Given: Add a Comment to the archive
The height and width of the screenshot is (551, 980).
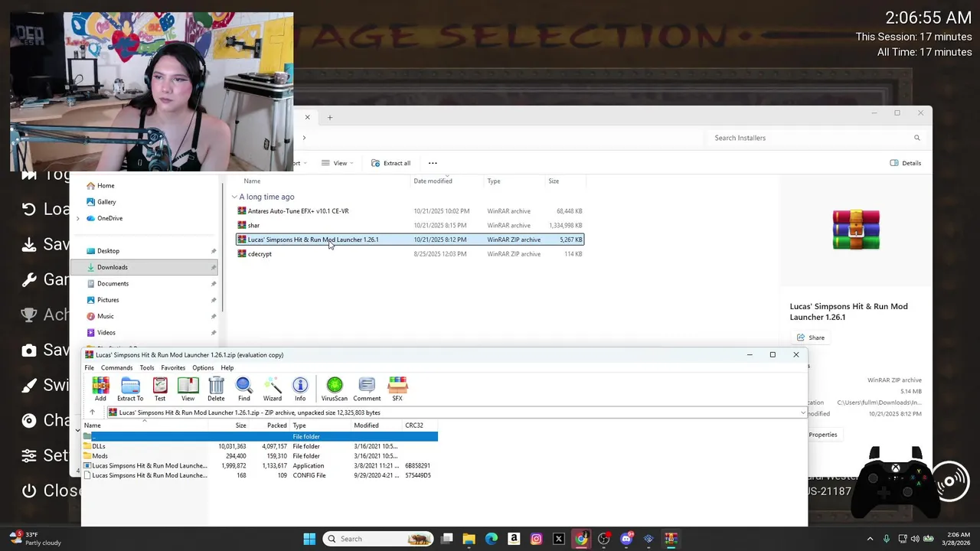Looking at the screenshot, I should (x=367, y=389).
